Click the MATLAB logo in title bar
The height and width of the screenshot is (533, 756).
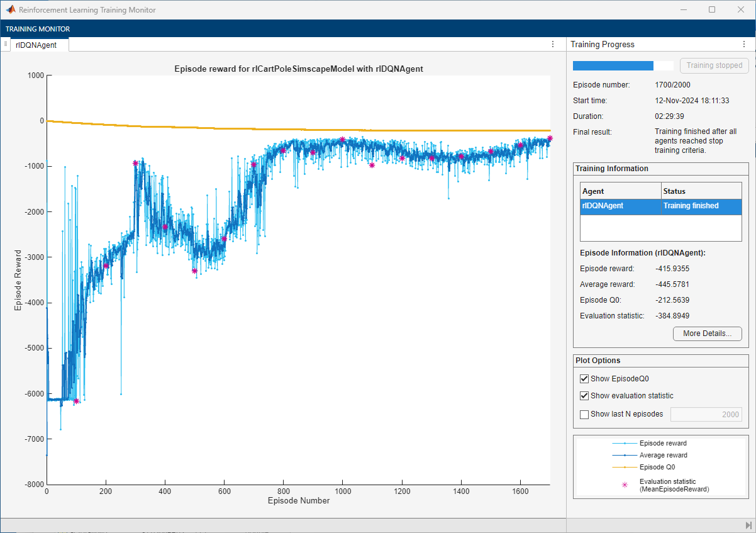[11, 10]
